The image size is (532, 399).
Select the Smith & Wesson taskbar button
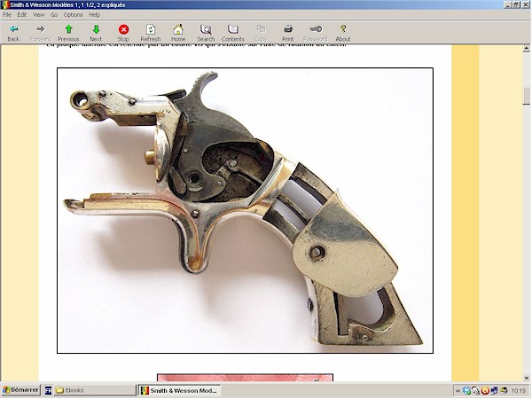point(179,390)
